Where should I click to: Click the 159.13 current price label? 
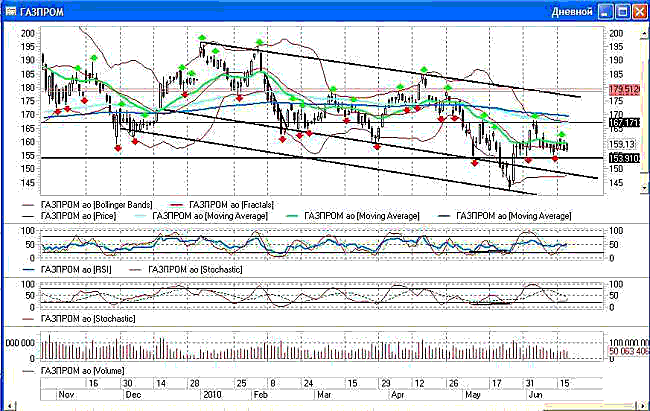(622, 144)
